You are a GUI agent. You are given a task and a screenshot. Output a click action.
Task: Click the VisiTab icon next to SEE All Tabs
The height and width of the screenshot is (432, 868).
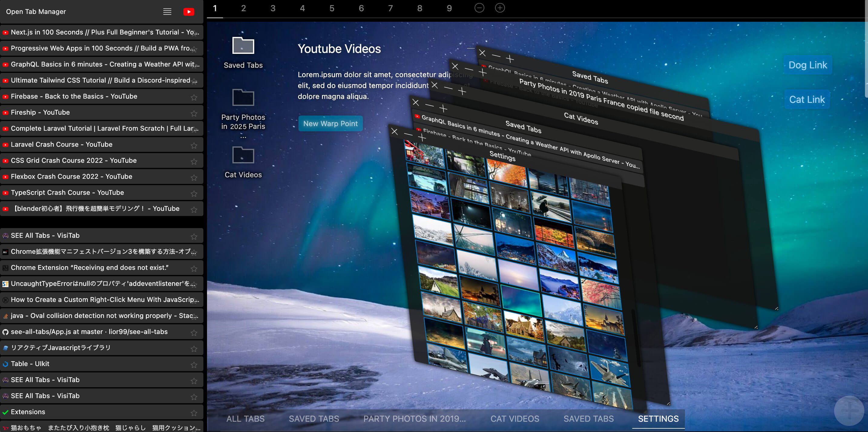(x=5, y=236)
